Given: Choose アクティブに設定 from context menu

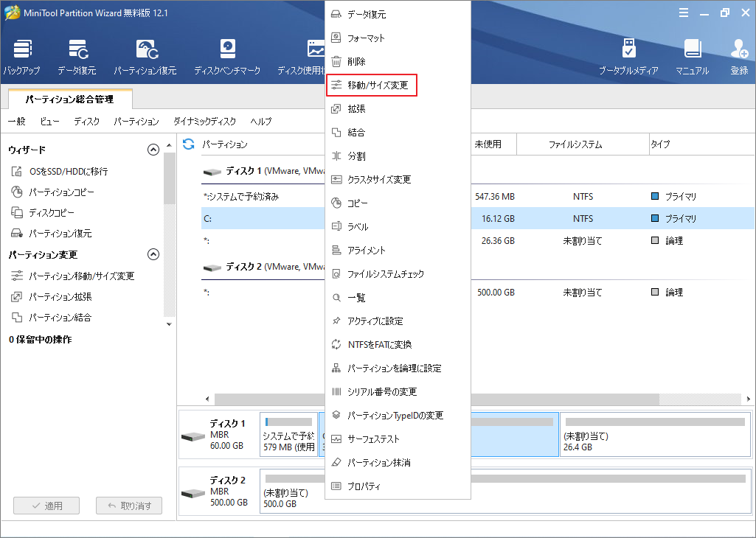Looking at the screenshot, I should point(398,321).
